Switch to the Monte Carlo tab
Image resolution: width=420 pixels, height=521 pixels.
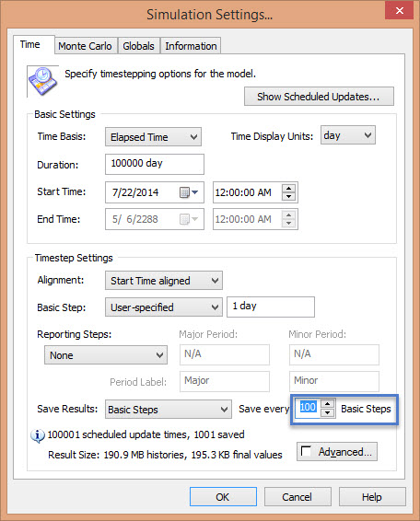point(85,46)
